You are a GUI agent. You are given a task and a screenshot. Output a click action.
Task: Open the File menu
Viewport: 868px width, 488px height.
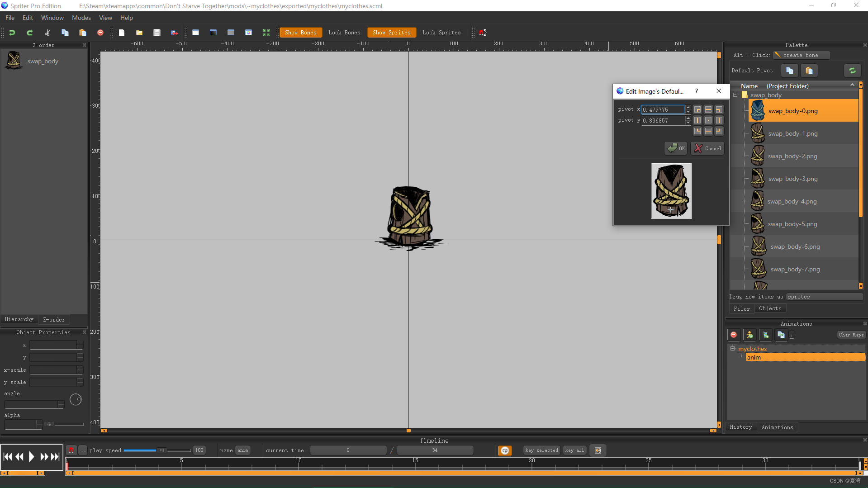click(10, 18)
